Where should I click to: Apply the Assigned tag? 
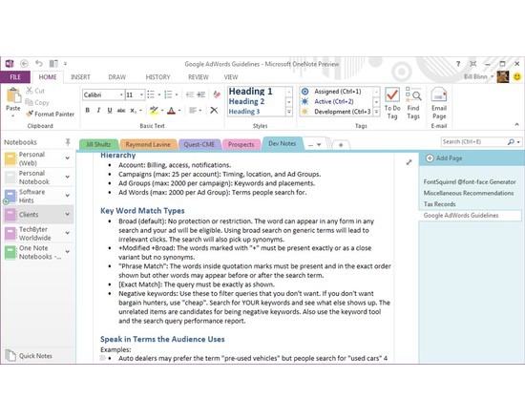click(x=336, y=92)
